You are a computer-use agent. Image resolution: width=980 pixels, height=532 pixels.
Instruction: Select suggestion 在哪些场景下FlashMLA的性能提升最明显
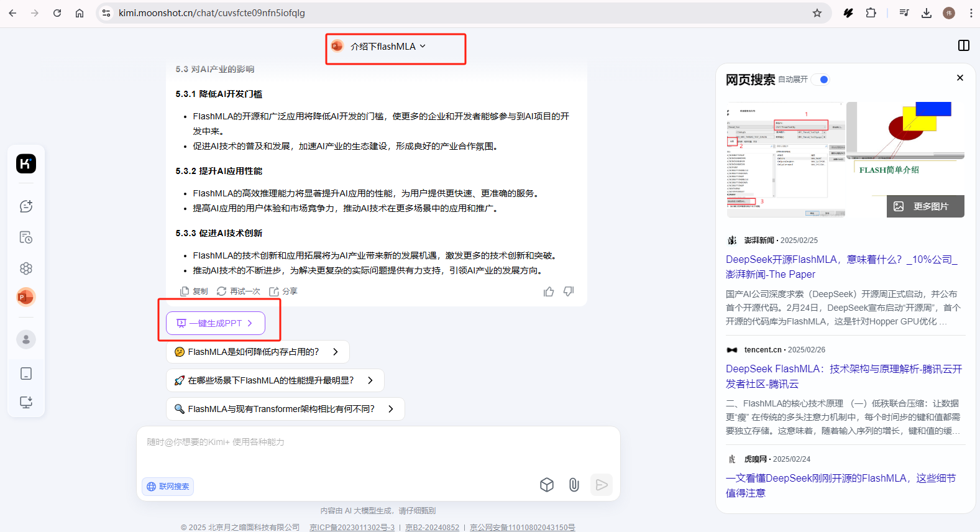coord(275,380)
